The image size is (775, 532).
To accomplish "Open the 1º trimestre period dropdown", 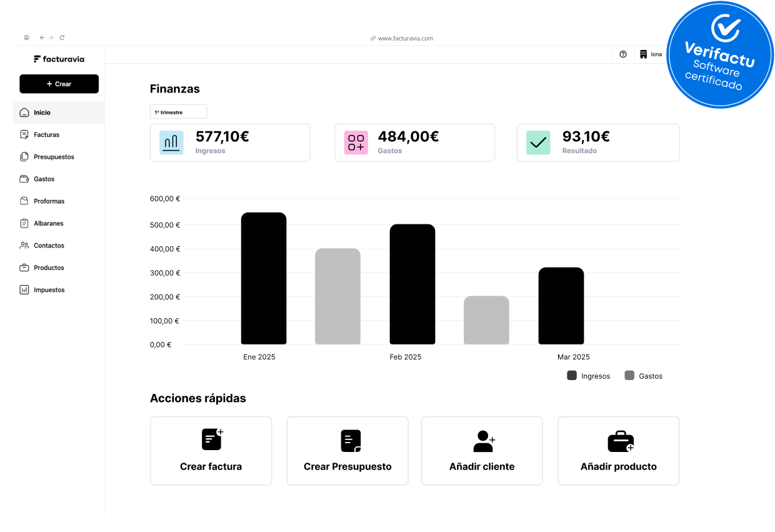I will 178,112.
